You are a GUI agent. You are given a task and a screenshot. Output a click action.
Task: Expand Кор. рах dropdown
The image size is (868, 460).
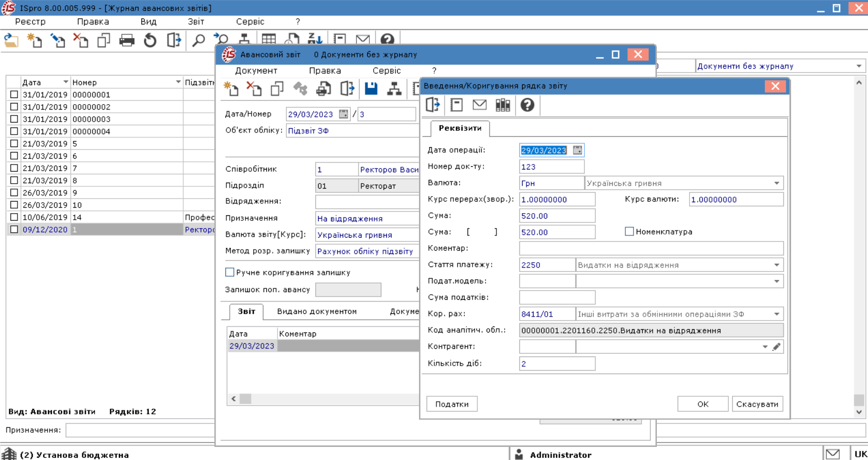point(777,314)
